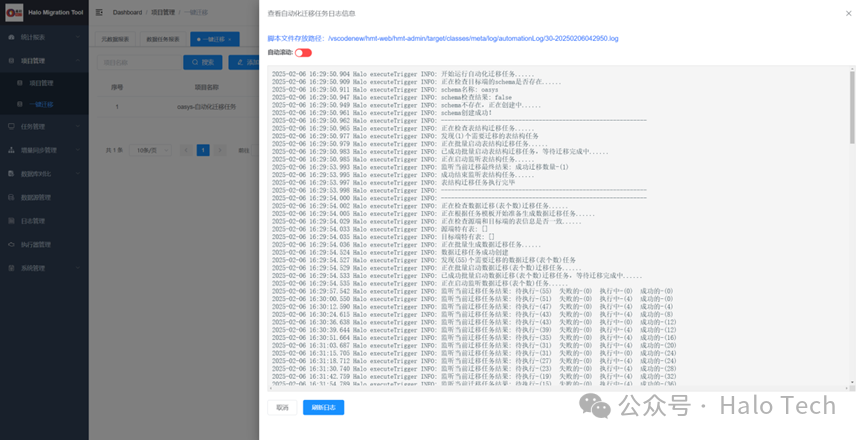The height and width of the screenshot is (440, 864).
Task: Expand the 系统管理 menu chevron
Action: point(78,268)
